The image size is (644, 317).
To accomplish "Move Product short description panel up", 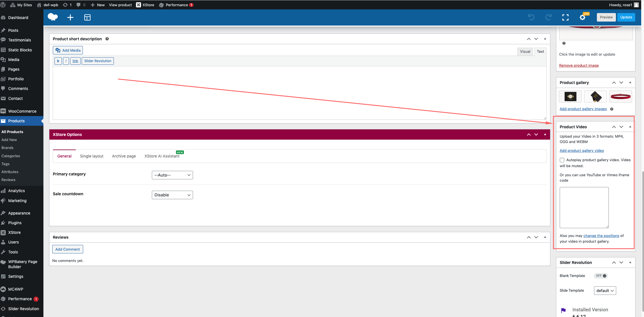I will [529, 39].
